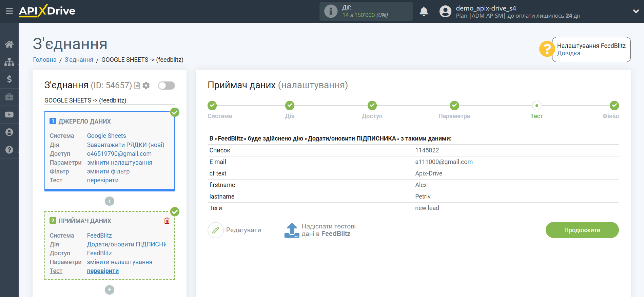Open the briefcase sidebar icon

click(x=9, y=97)
